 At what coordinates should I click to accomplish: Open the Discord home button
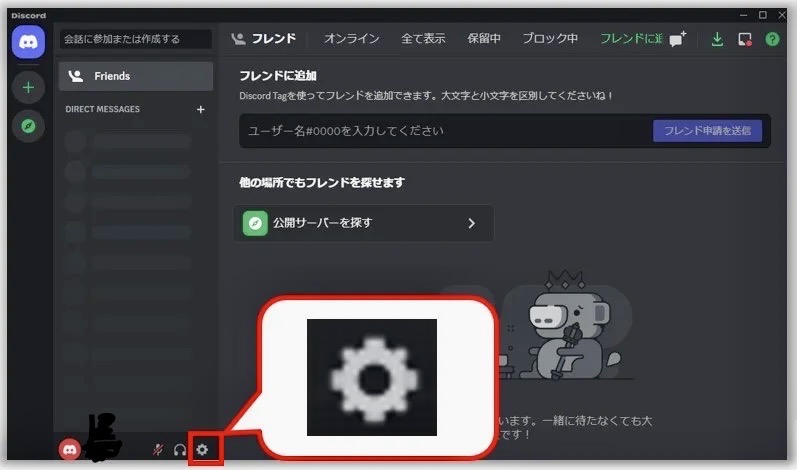(28, 42)
